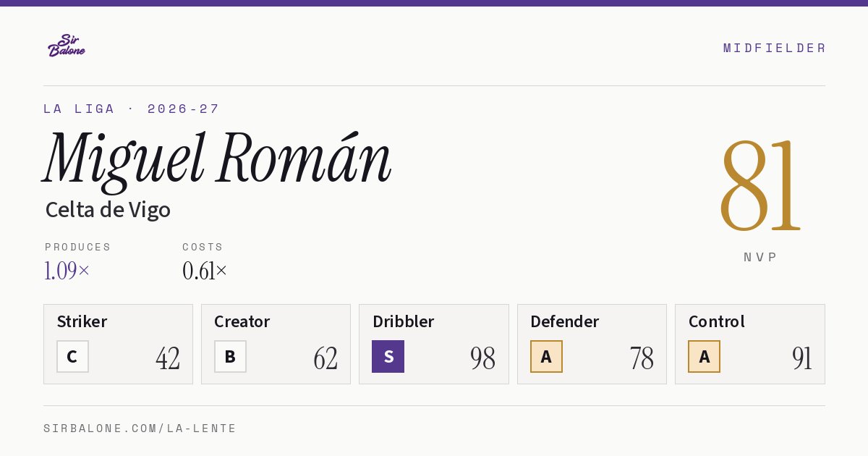
Task: Click the Sir Balone logo
Action: coord(66,45)
